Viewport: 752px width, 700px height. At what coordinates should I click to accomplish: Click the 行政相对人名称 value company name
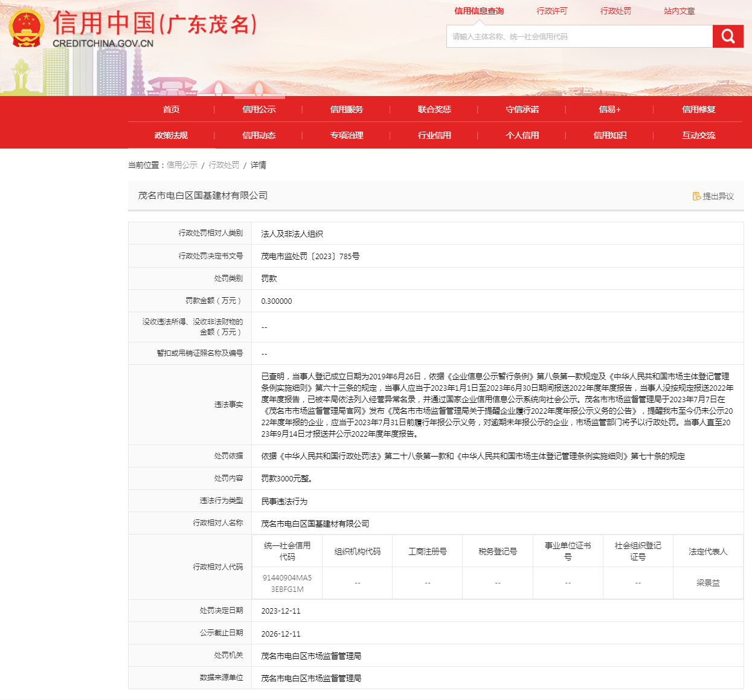(315, 524)
